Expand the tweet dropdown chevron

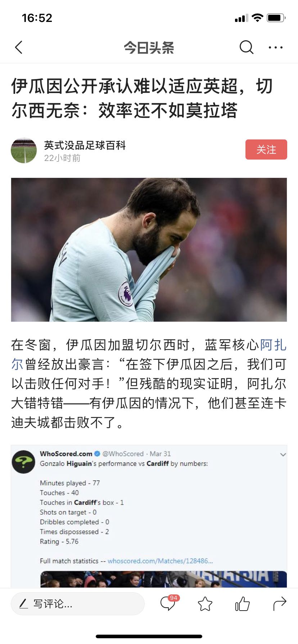click(283, 455)
